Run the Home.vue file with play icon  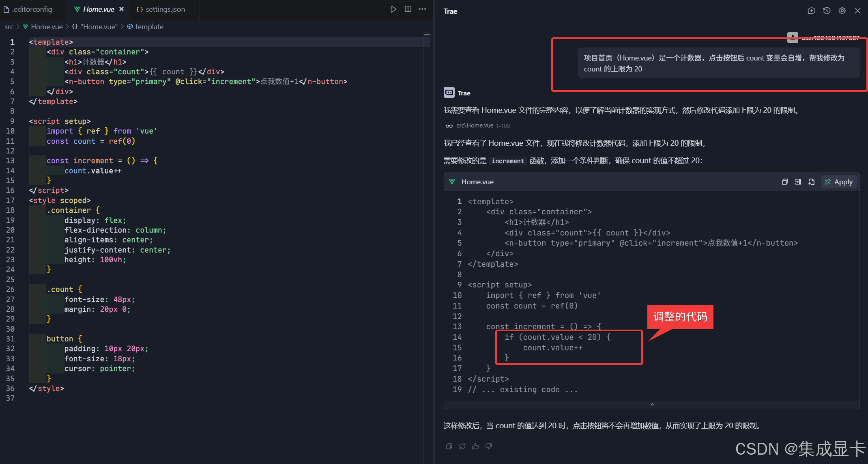point(393,9)
